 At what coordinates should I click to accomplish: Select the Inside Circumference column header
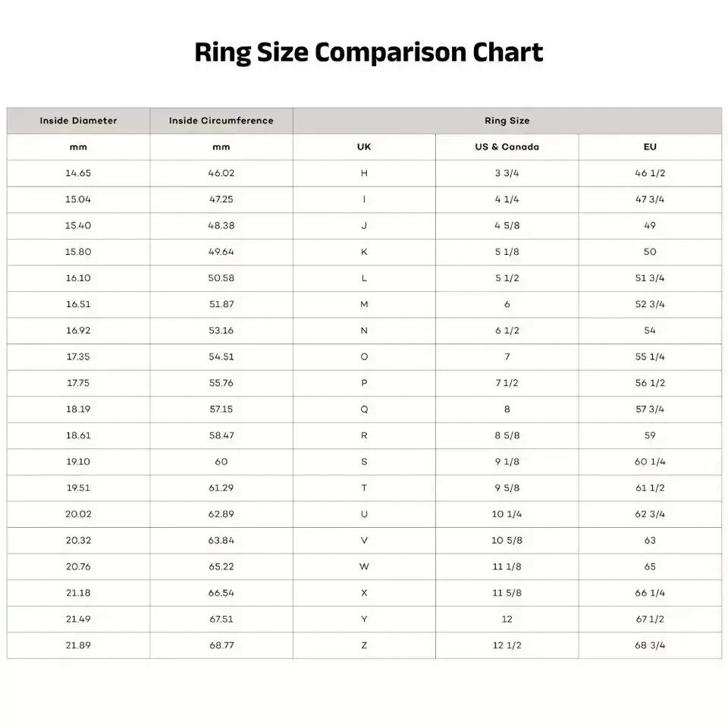point(221,121)
